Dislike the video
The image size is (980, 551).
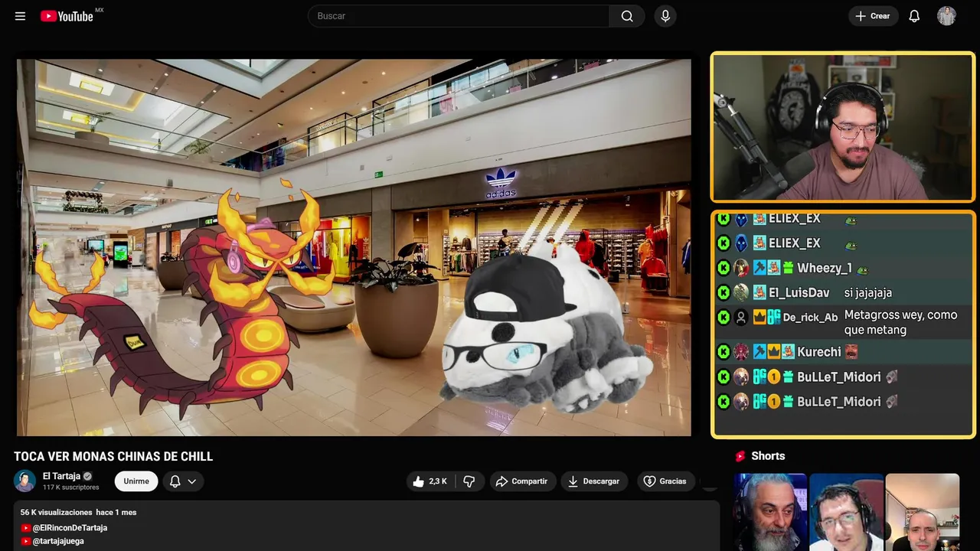tap(469, 481)
